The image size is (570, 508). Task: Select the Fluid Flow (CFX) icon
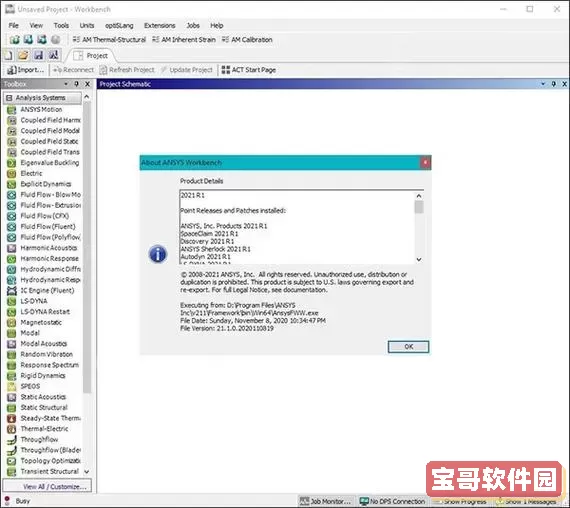[12, 216]
